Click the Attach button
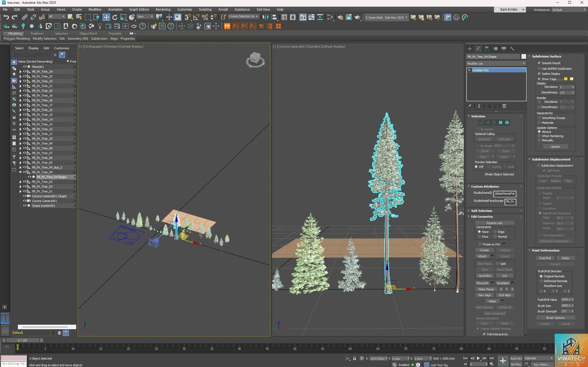This screenshot has height=367, width=588. 482,256
